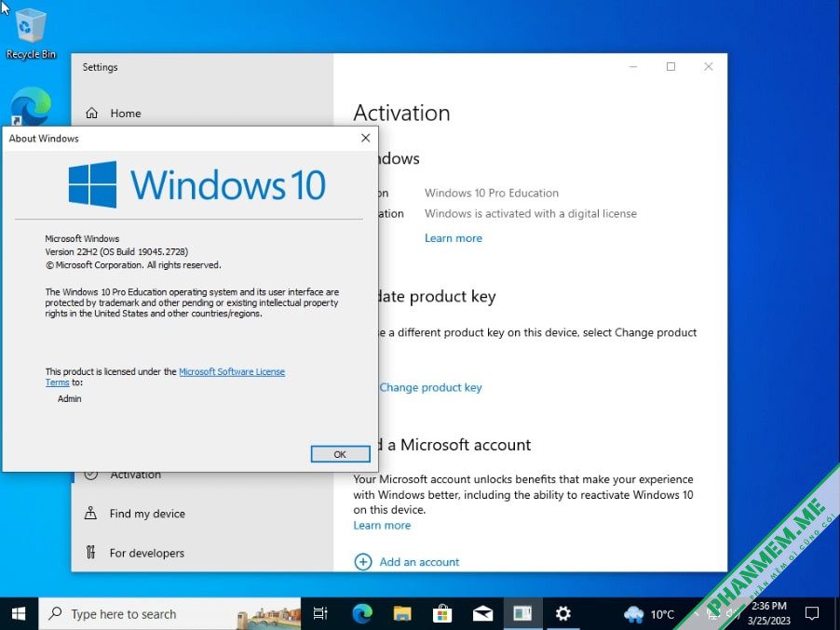Click the For developers tools icon

[x=90, y=552]
